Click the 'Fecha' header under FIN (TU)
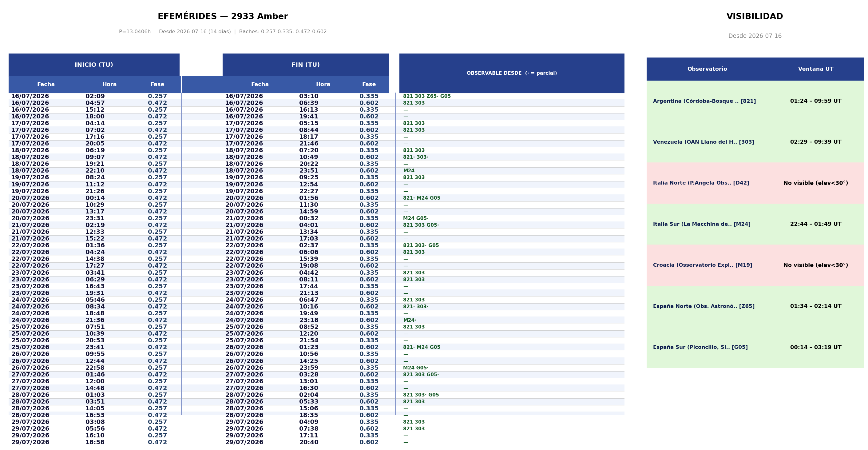The image size is (868, 450). (x=260, y=84)
